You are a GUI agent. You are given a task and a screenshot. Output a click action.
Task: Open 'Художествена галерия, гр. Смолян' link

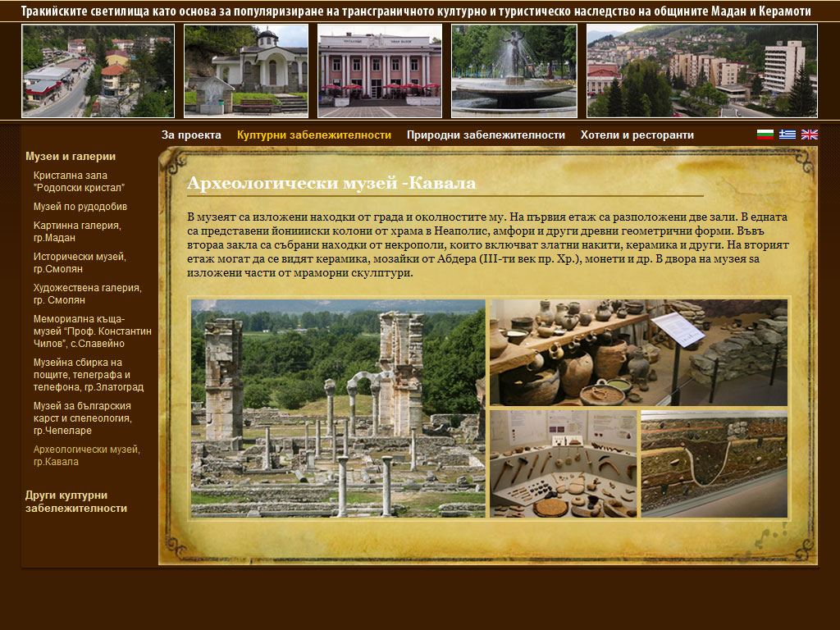(x=87, y=294)
